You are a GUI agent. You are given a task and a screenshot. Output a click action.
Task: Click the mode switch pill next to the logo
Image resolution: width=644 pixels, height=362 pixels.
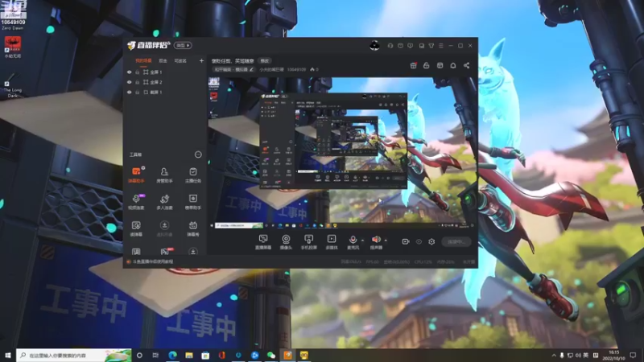coord(183,45)
